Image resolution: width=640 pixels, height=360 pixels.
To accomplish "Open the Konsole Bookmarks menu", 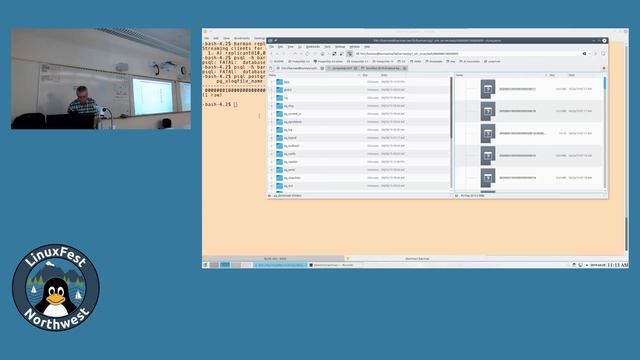I will click(x=242, y=38).
